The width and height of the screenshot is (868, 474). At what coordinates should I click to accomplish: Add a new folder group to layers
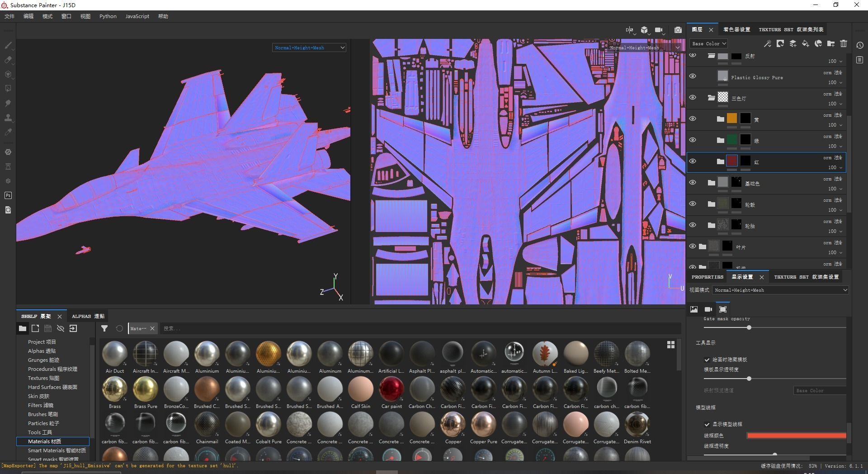pyautogui.click(x=831, y=43)
